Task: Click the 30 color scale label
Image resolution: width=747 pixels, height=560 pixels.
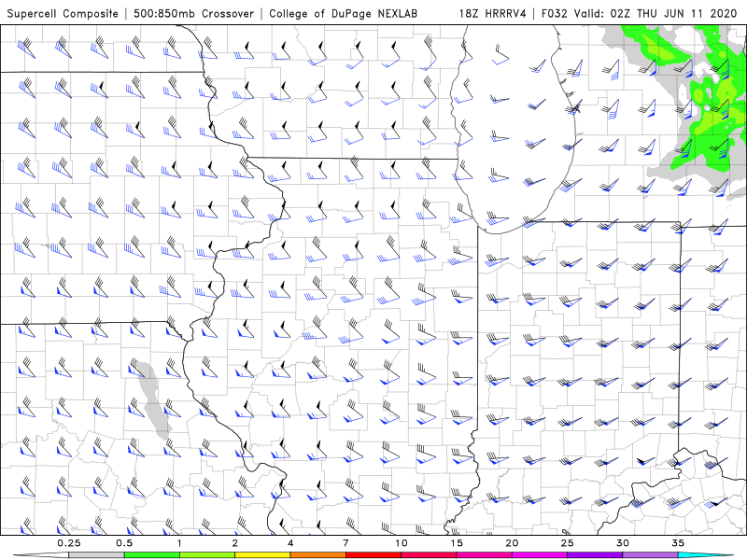Action: [x=623, y=543]
